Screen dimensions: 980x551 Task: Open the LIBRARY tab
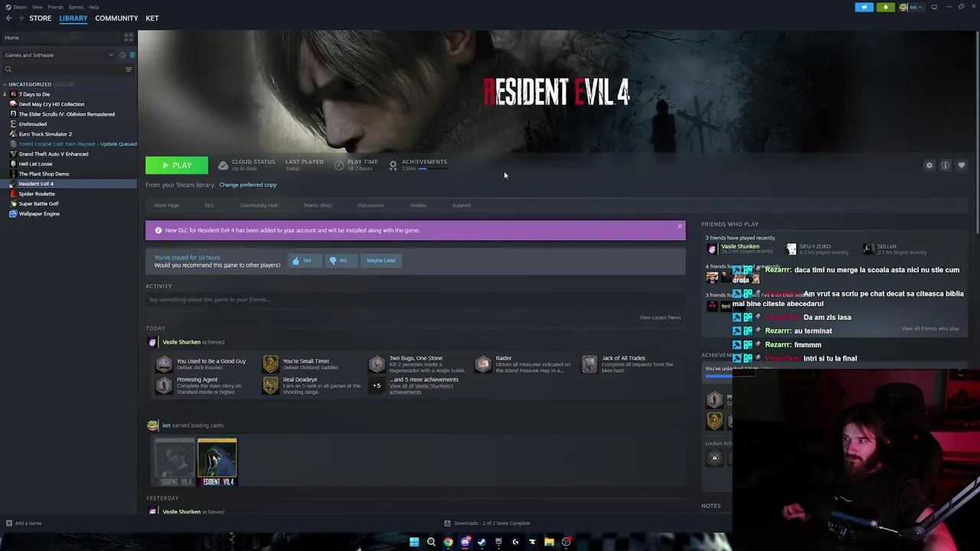pyautogui.click(x=73, y=18)
